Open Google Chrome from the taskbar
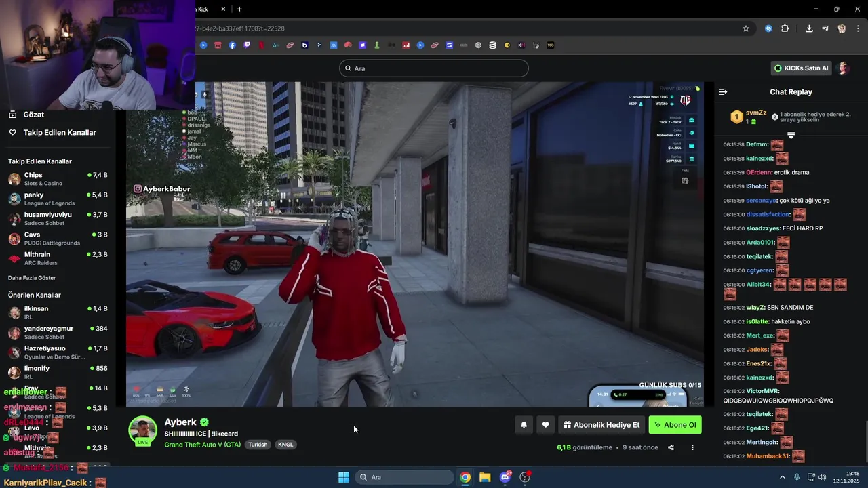Viewport: 868px width, 488px height. (x=465, y=477)
